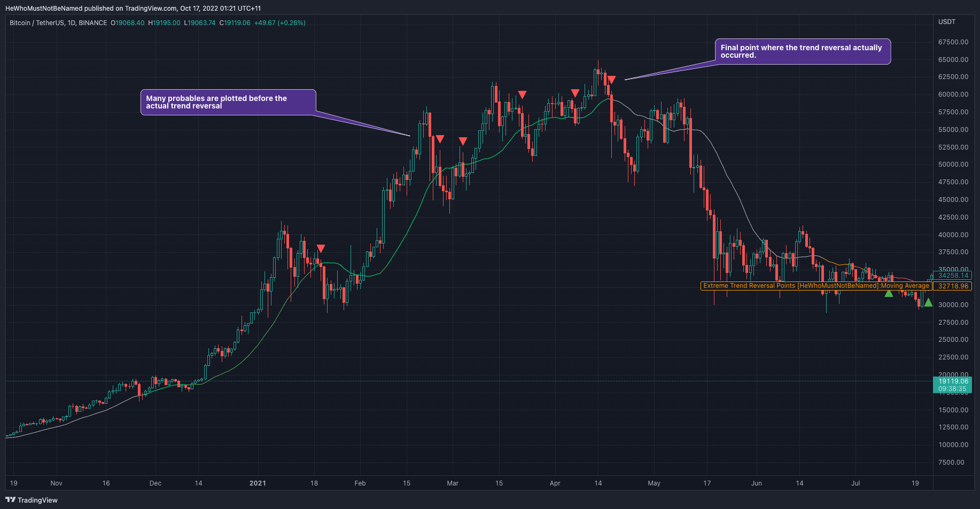Click the 30000.00 price axis label
980x509 pixels.
click(x=953, y=305)
